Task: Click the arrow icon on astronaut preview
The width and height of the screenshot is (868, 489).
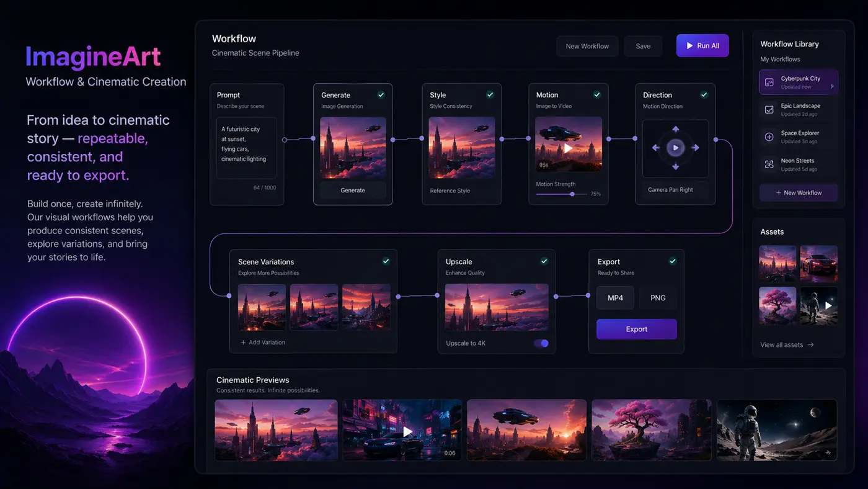Action: point(828,453)
